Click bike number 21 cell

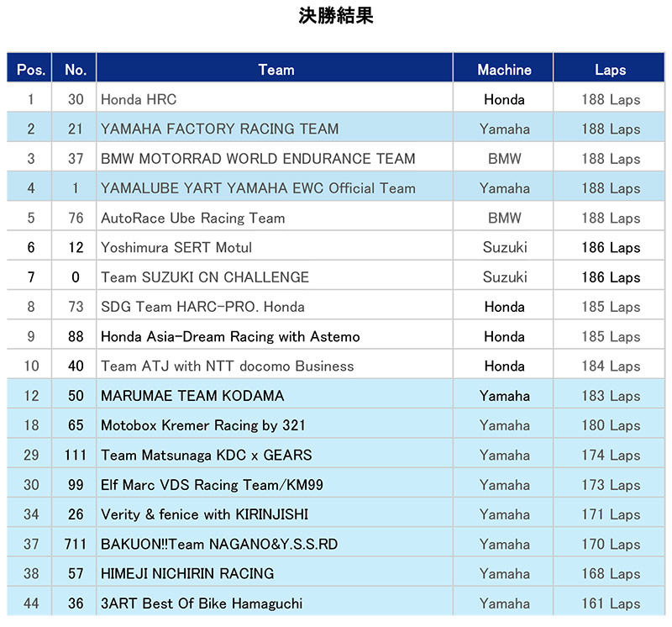[75, 129]
